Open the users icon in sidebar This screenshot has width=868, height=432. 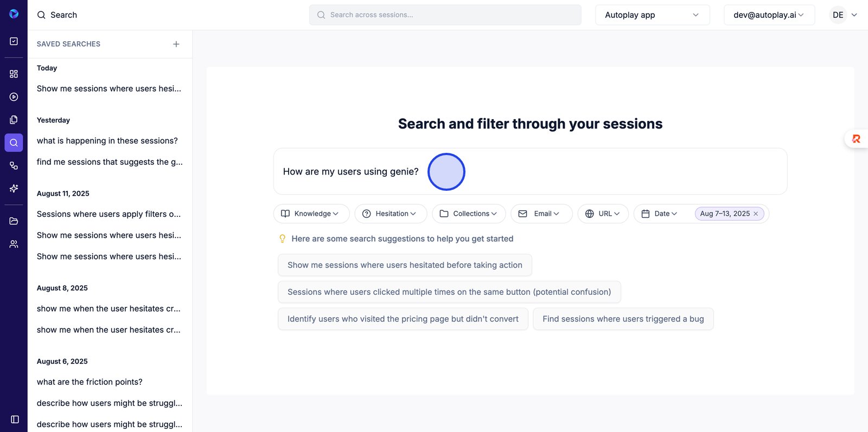[x=14, y=244]
